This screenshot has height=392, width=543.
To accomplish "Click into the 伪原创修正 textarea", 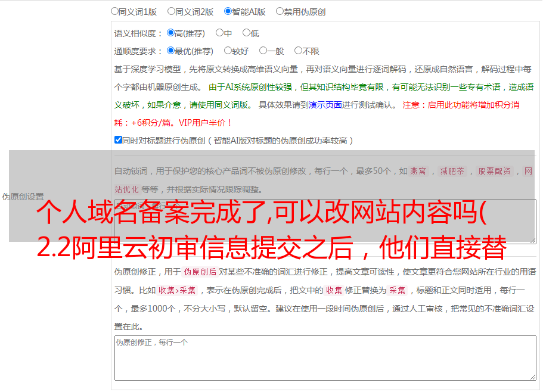I will click(325, 358).
